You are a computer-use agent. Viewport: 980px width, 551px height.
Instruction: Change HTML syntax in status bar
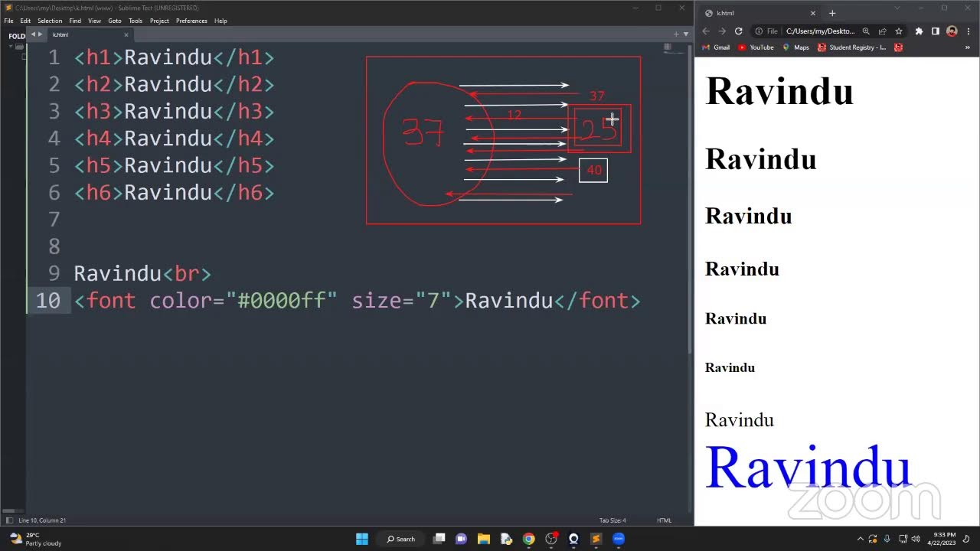pyautogui.click(x=664, y=520)
